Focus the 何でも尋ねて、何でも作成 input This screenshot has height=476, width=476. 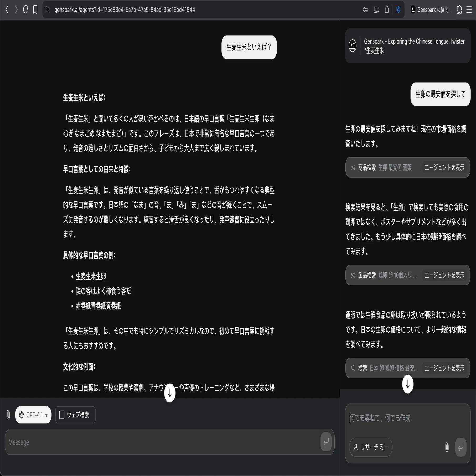click(x=408, y=418)
